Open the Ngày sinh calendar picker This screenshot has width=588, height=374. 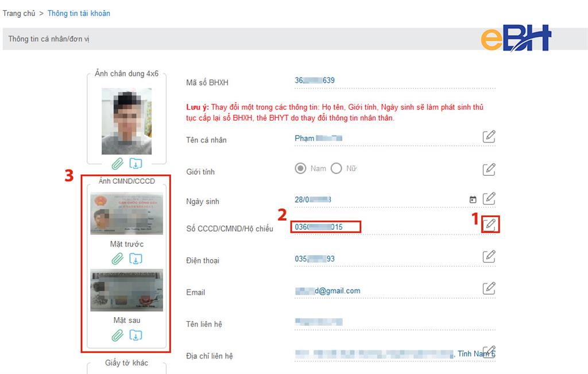tap(472, 198)
